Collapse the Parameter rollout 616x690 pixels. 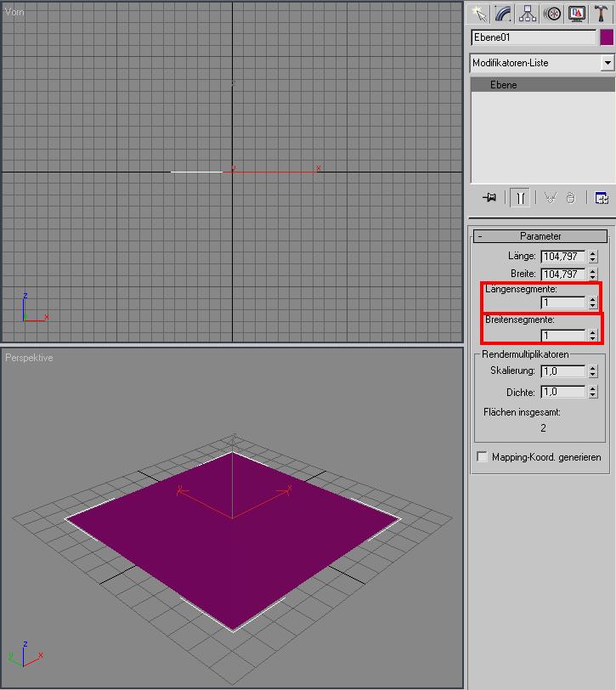(540, 236)
